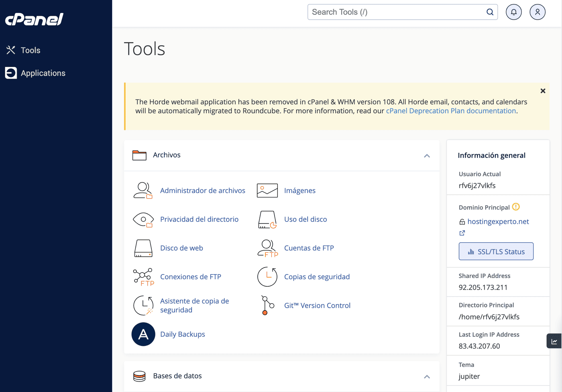Screen dimensions: 562x392
Task: Click the username rfv6j27vlkfs
Action: pos(477,185)
